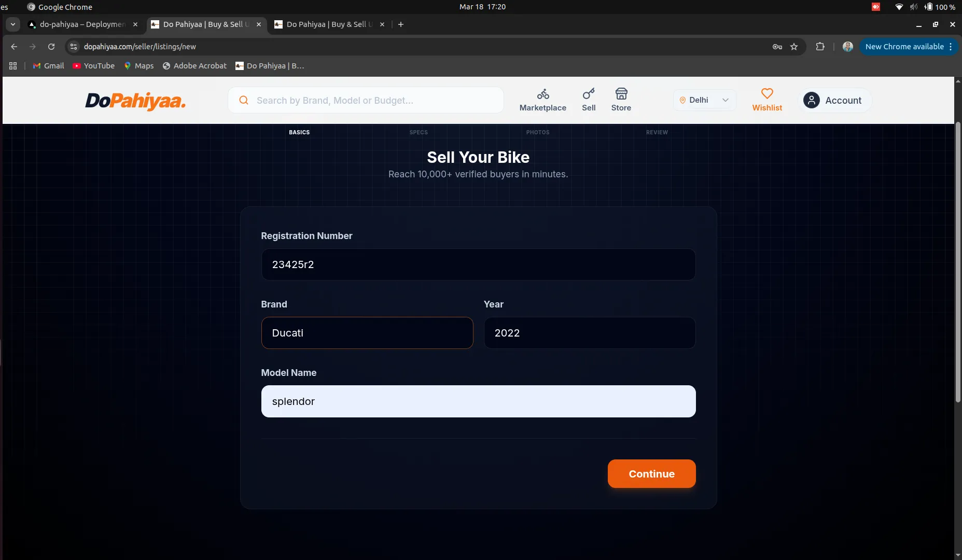This screenshot has width=962, height=560.
Task: Click the Account profile avatar icon
Action: [811, 100]
